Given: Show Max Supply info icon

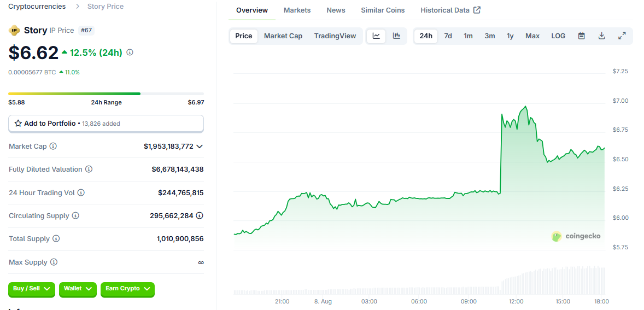Looking at the screenshot, I should (54, 262).
